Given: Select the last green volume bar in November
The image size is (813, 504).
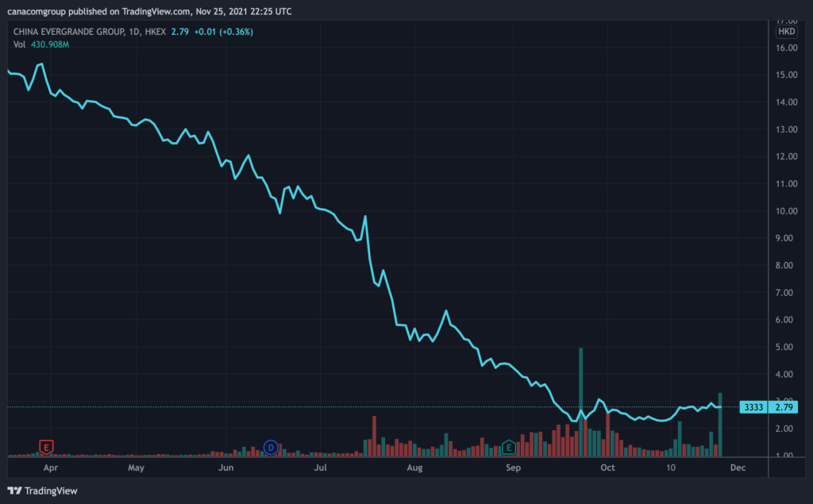Looking at the screenshot, I should pos(720,425).
